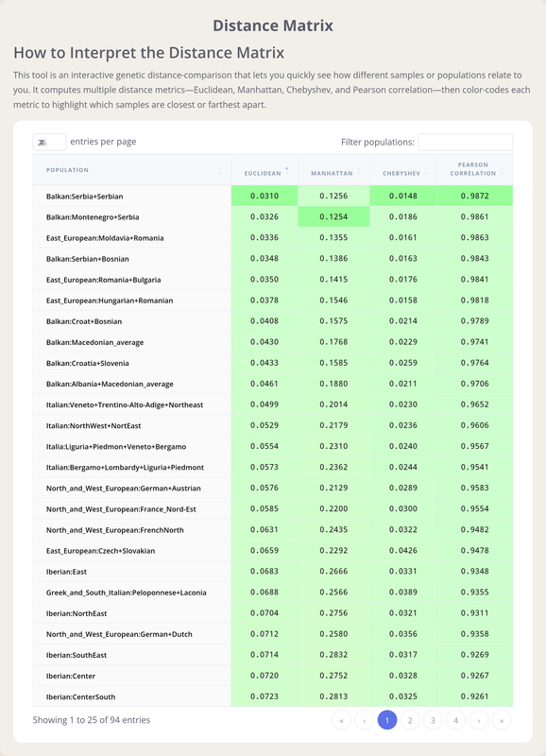
Task: Open page 3 of results
Action: [433, 720]
